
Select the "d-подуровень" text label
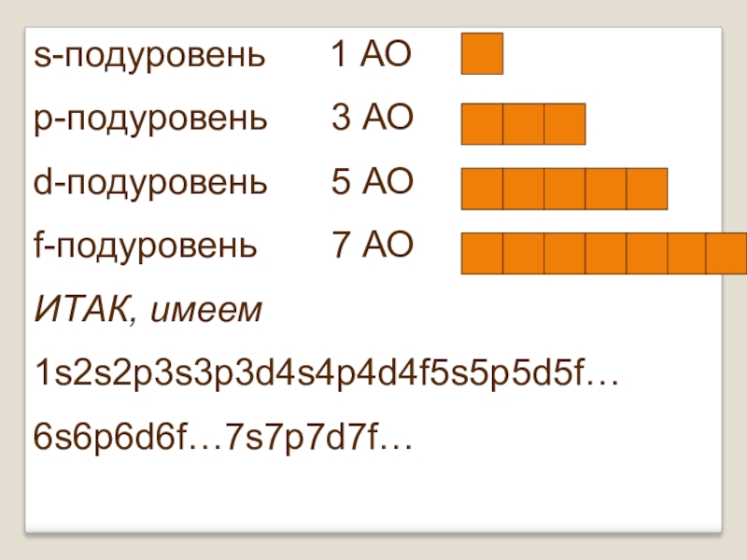pyautogui.click(x=149, y=182)
